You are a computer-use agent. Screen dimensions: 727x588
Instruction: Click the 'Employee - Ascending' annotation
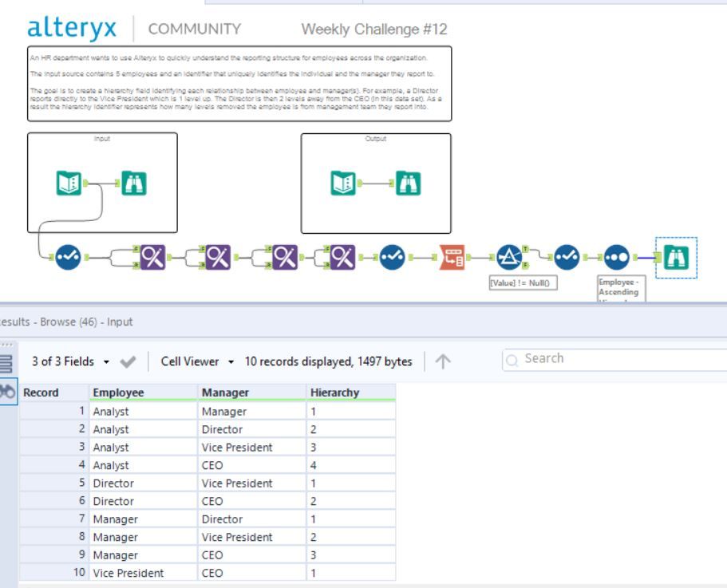(x=621, y=288)
